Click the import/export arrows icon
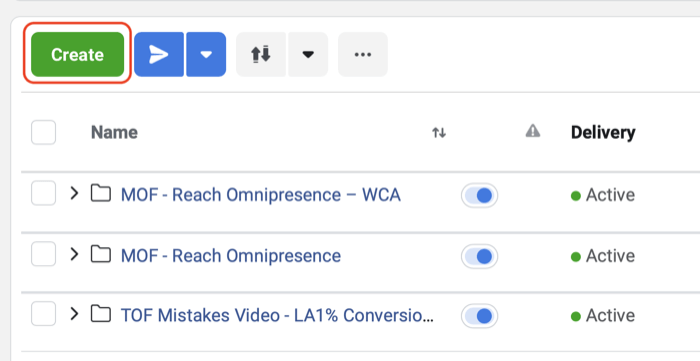Screen dimensions: 700x361 point(261,54)
